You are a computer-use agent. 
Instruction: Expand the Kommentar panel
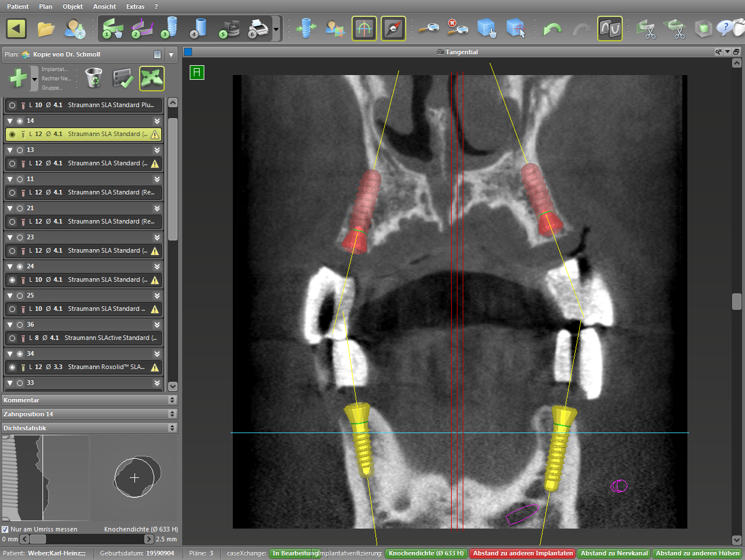(x=90, y=400)
